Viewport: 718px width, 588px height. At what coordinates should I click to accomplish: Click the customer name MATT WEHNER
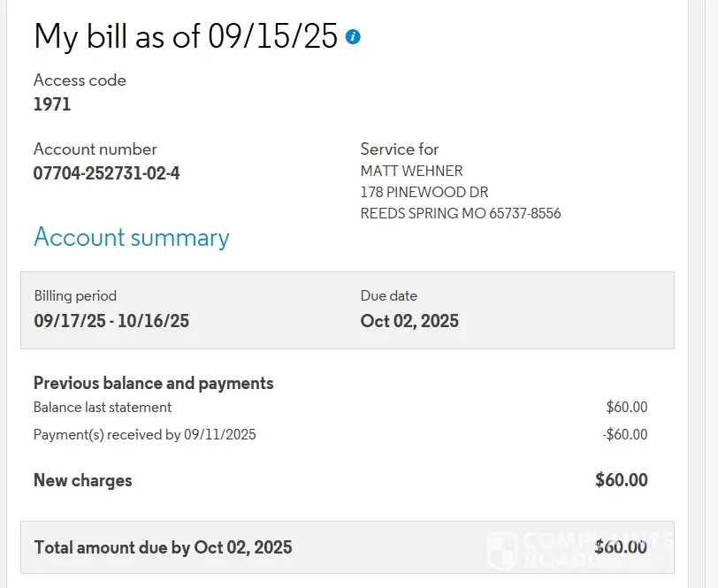point(411,171)
